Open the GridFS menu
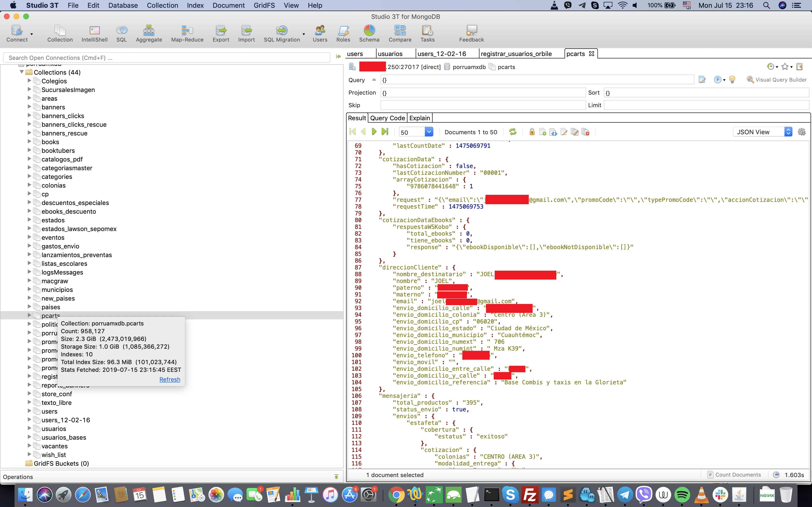 [264, 5]
